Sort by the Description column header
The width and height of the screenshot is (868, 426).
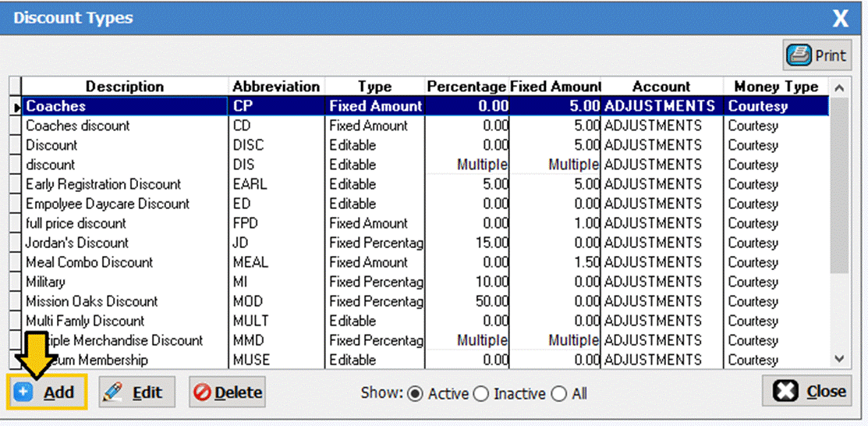(x=125, y=87)
